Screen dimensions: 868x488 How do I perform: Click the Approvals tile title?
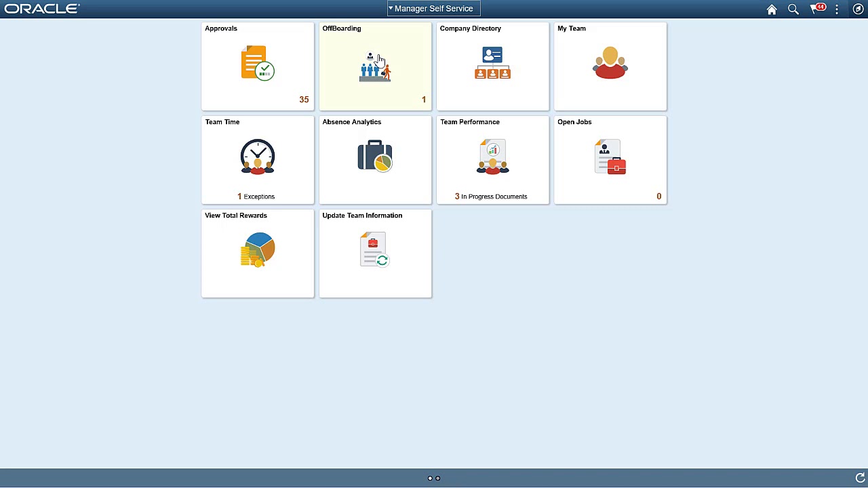221,28
